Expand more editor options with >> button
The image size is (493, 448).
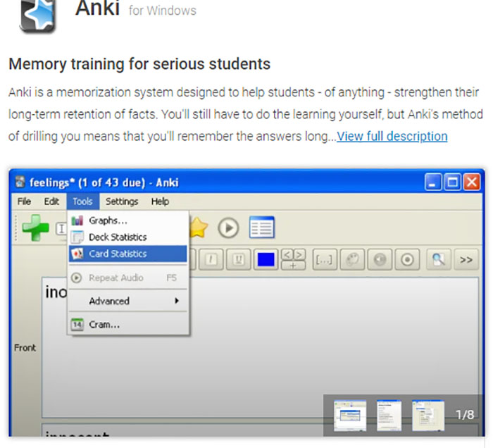(x=466, y=259)
